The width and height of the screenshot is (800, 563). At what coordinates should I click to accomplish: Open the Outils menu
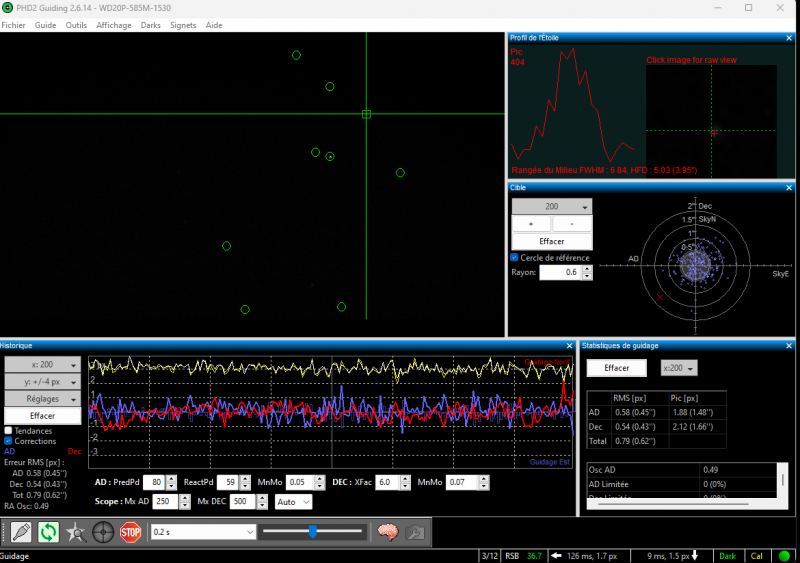pos(76,25)
